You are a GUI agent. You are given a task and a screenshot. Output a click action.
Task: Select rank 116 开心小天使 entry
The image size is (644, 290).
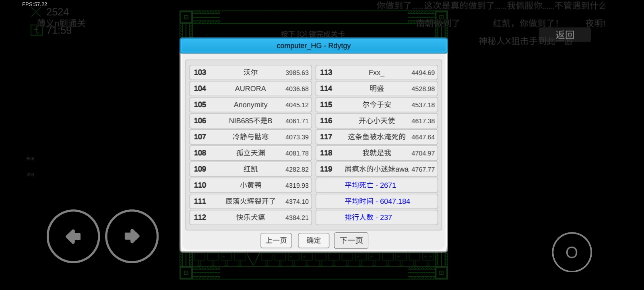tap(377, 121)
